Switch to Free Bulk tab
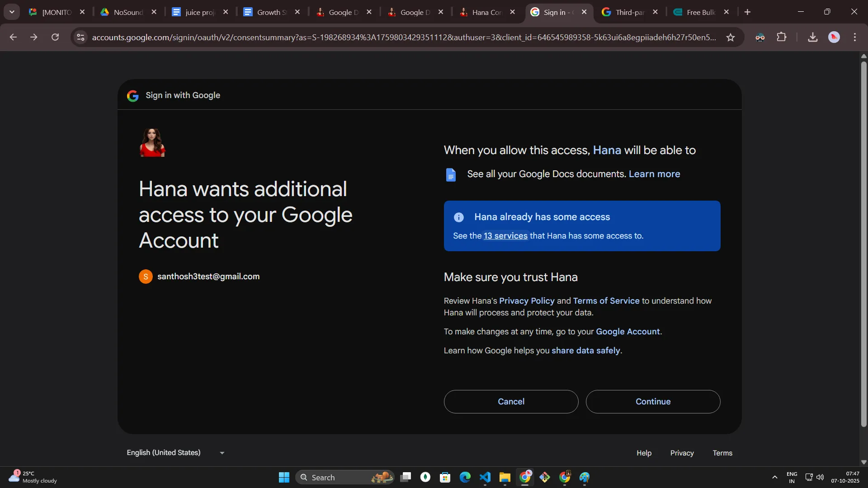This screenshot has width=868, height=488. point(700,12)
